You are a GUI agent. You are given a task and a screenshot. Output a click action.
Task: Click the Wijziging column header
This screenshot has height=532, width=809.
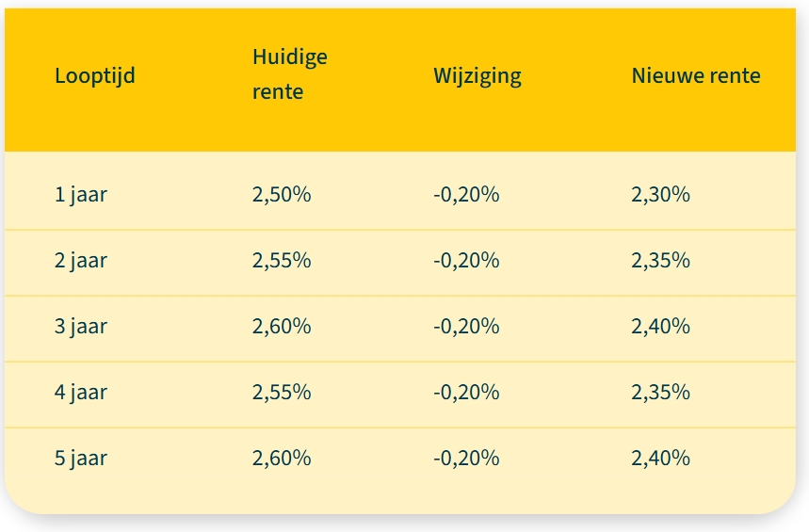tap(477, 76)
